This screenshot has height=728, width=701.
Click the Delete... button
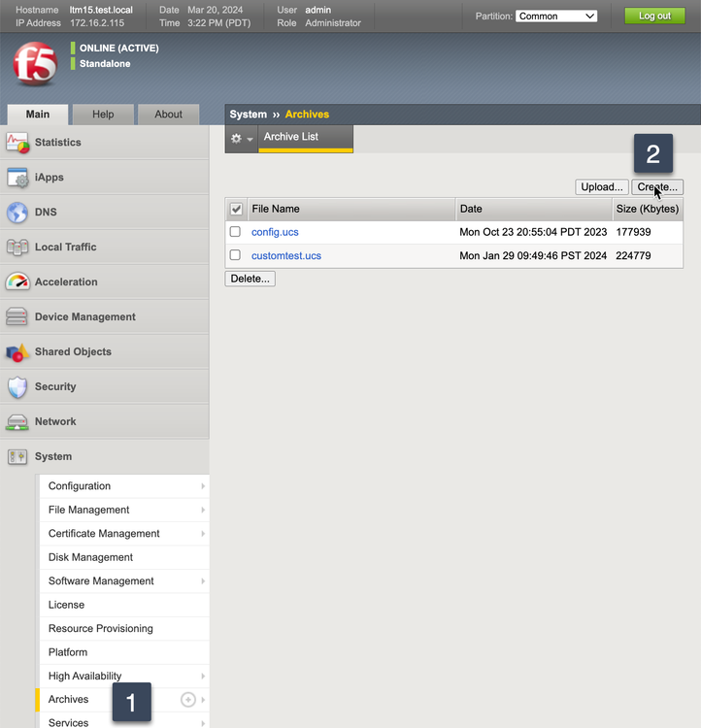point(250,279)
